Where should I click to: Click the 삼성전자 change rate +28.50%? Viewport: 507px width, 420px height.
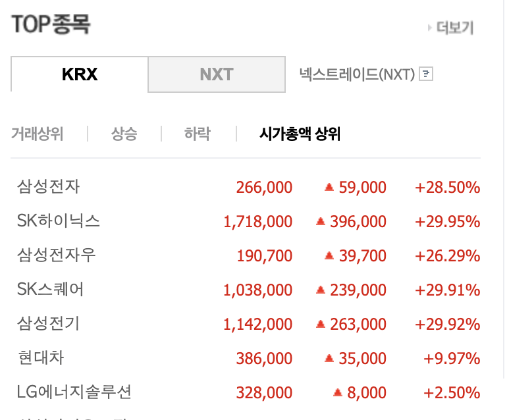pos(448,188)
